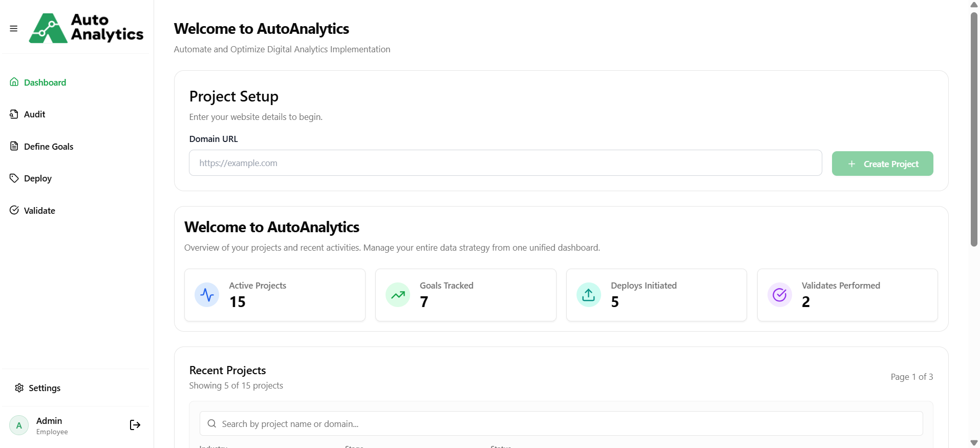980x448 pixels.
Task: Click the AutoAnalytics logo
Action: click(86, 28)
